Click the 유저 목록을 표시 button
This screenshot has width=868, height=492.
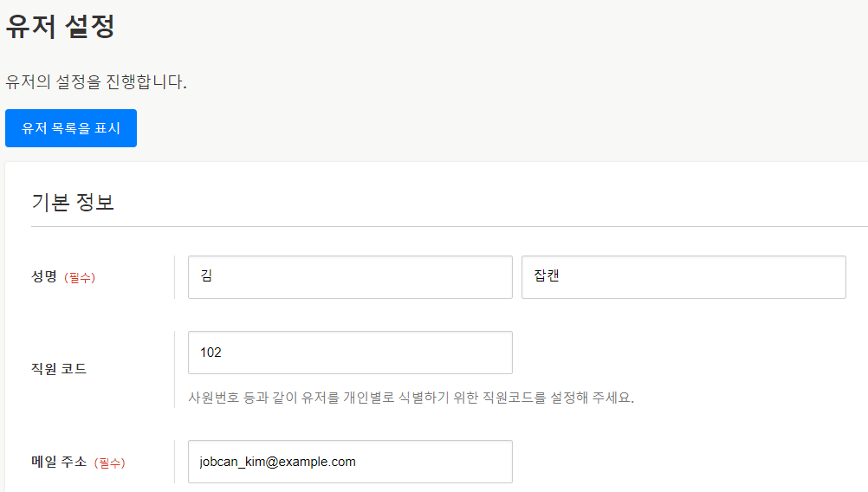click(71, 128)
